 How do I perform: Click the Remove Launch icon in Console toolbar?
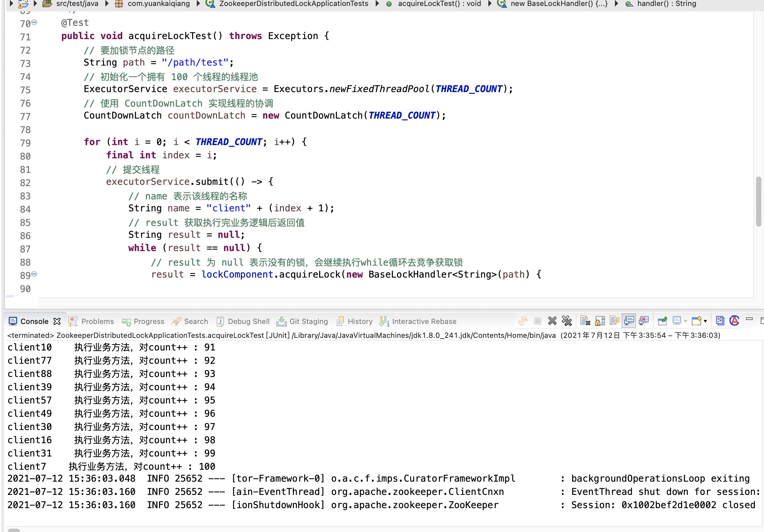coord(552,321)
